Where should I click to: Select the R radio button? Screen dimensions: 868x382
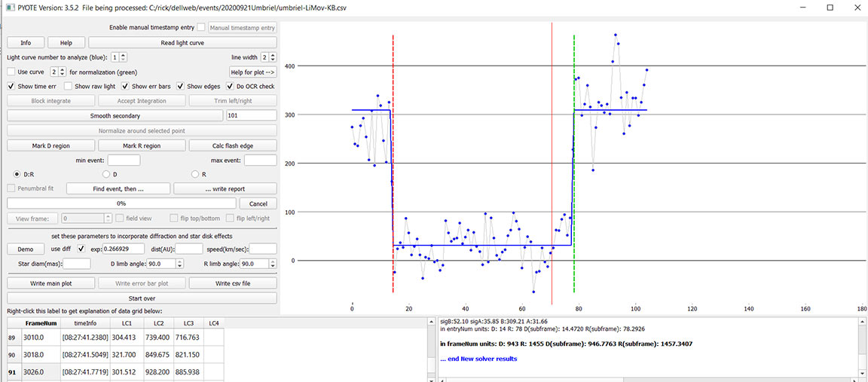pyautogui.click(x=195, y=174)
